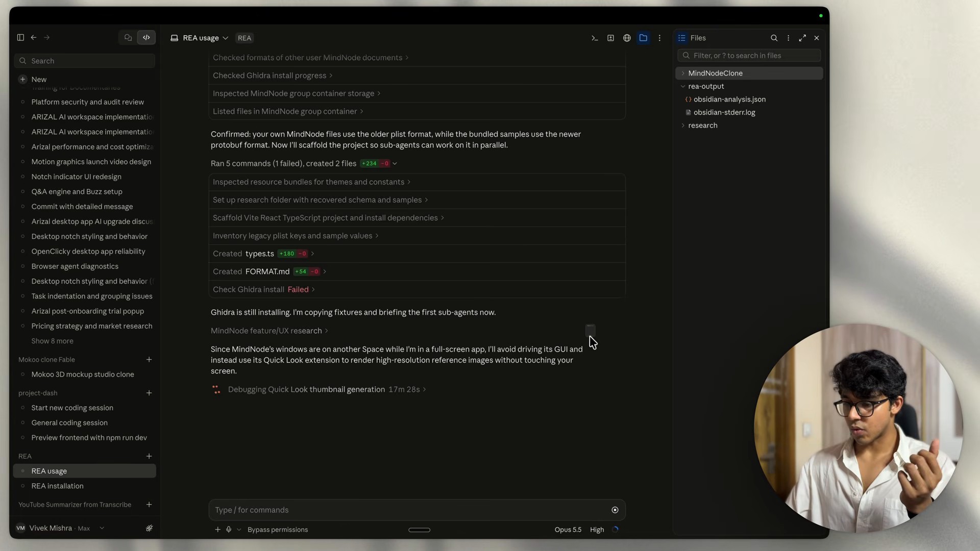Click the Type / for commands input
980x551 pixels.
coord(408,510)
